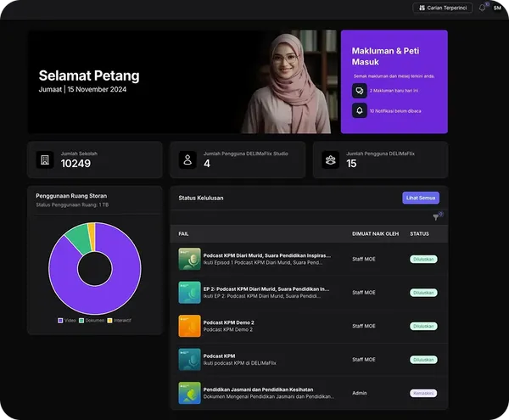Viewport: 509px width, 420px height.
Task: Click the Kemaskini status badge for Admin row
Action: [x=422, y=393]
